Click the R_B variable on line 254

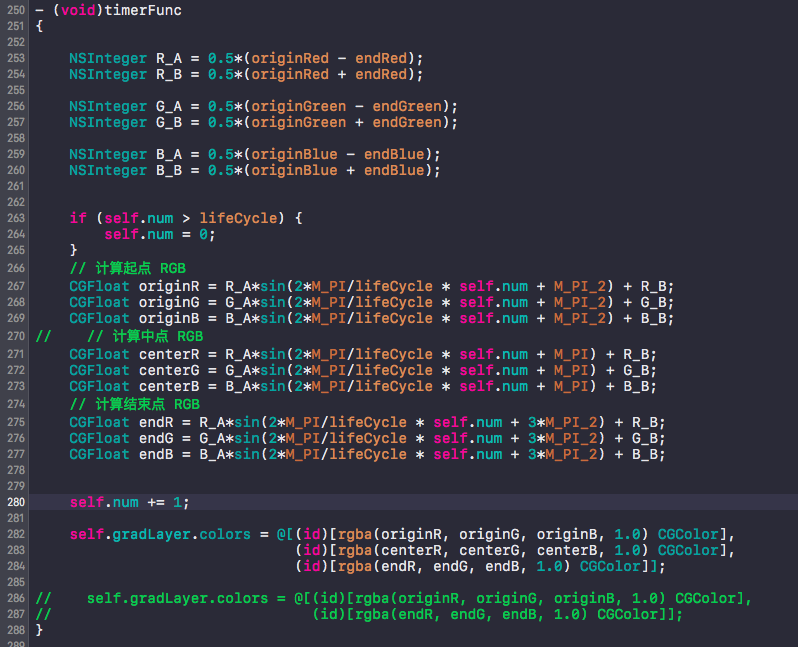[168, 75]
